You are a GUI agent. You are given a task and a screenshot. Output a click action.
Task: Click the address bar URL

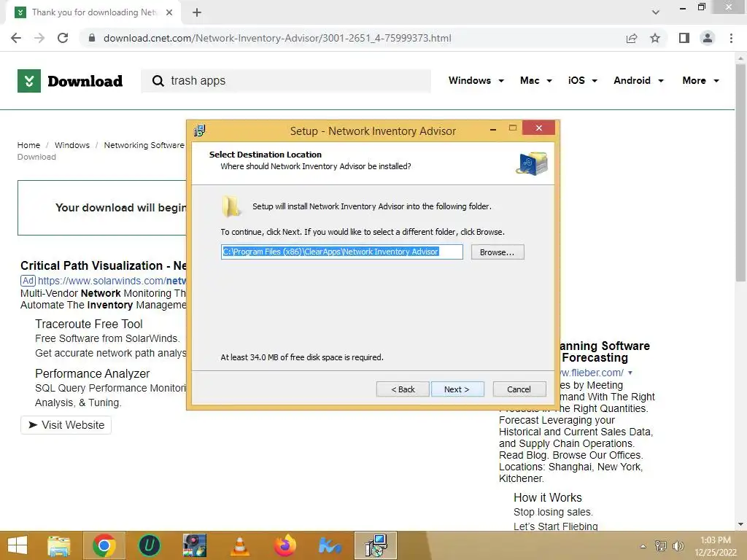(277, 38)
